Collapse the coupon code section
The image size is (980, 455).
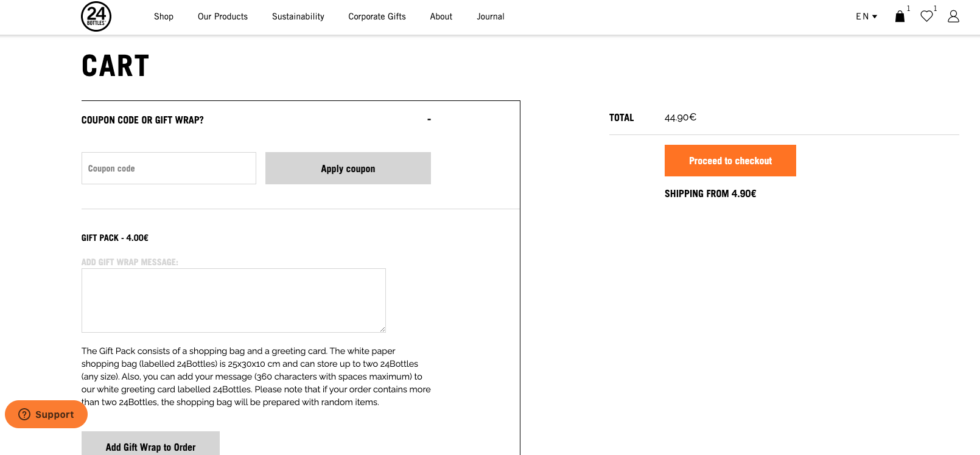(429, 120)
